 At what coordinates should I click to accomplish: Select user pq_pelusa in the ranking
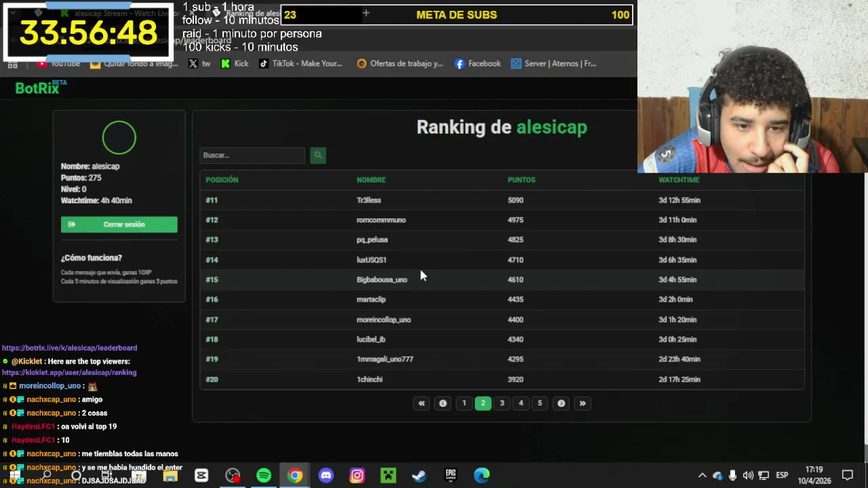[372, 240]
